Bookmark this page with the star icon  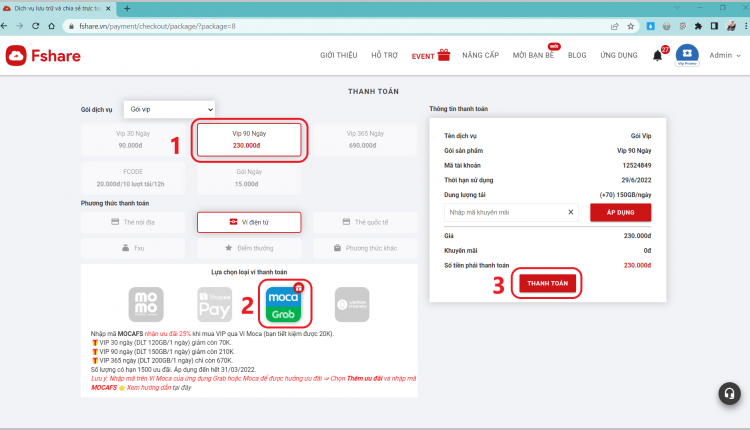coord(630,26)
